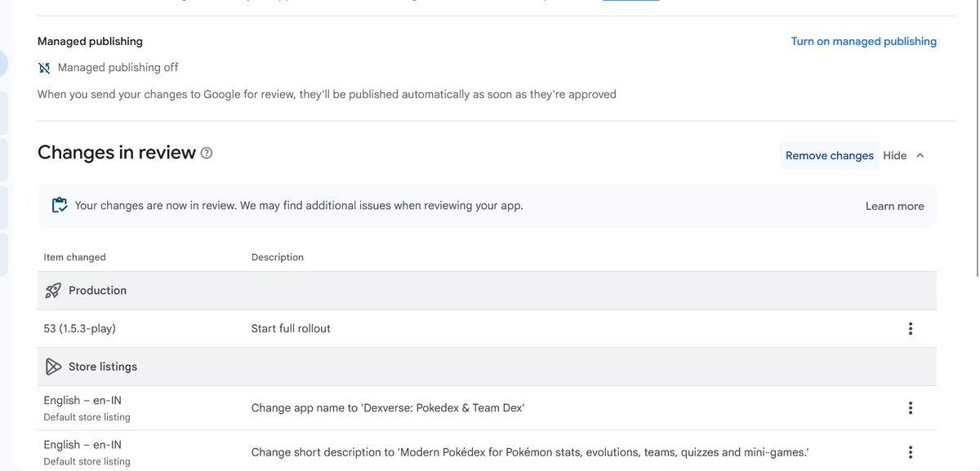Collapse section using chevron next to Hide
Screen dimensions: 980x471
(920, 155)
